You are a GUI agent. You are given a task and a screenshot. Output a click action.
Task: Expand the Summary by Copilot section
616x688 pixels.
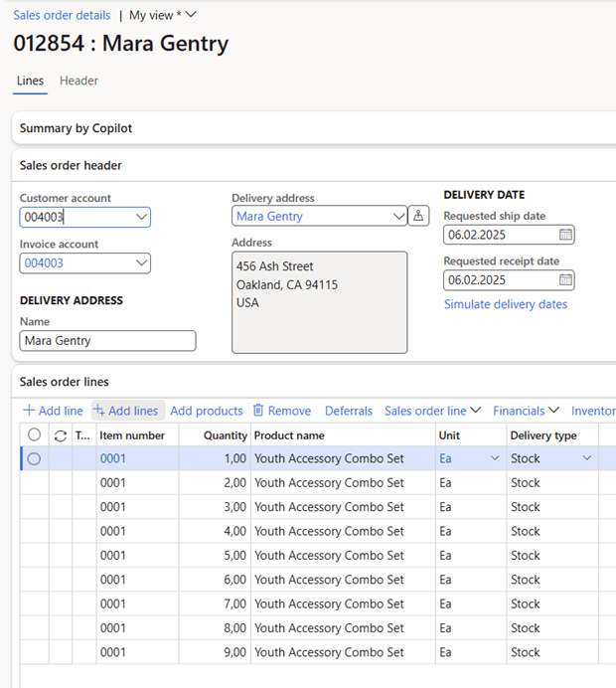(x=76, y=128)
